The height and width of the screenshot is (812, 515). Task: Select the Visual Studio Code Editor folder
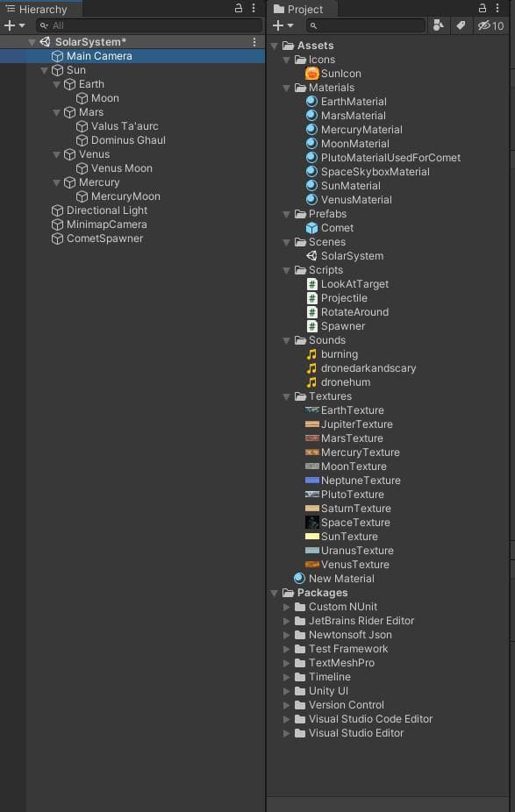click(364, 719)
